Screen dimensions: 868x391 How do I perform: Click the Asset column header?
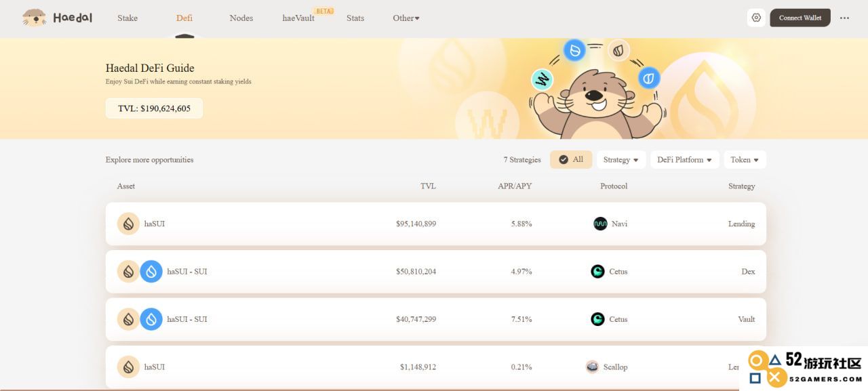click(x=126, y=186)
